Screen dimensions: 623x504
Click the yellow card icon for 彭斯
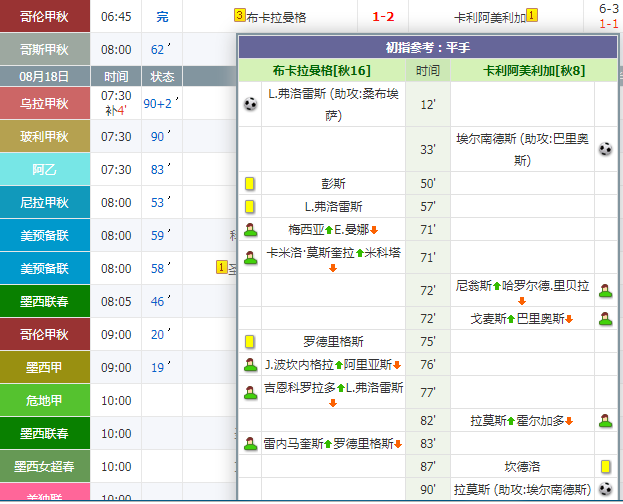pyautogui.click(x=250, y=183)
